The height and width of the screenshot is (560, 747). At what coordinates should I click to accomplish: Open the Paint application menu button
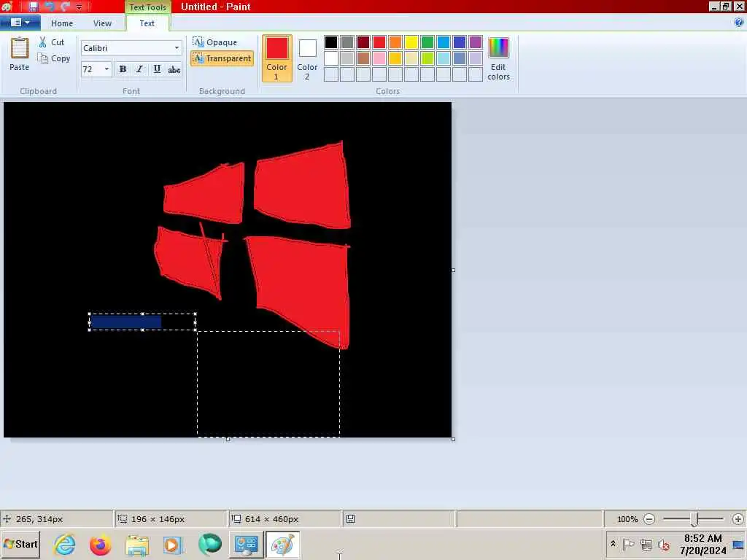[x=20, y=23]
